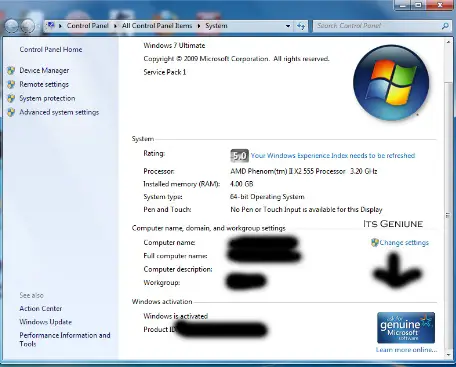456x367 pixels.
Task: Click the Forward navigation arrow button
Action: click(x=28, y=26)
